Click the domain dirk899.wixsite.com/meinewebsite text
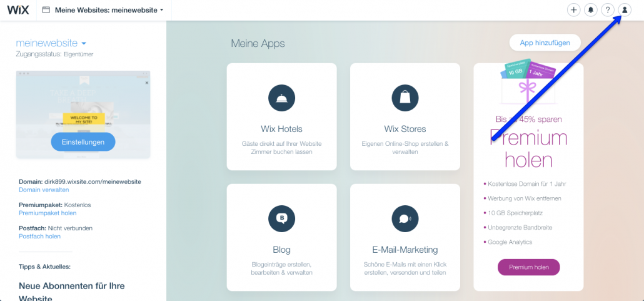The image size is (644, 301). click(92, 181)
